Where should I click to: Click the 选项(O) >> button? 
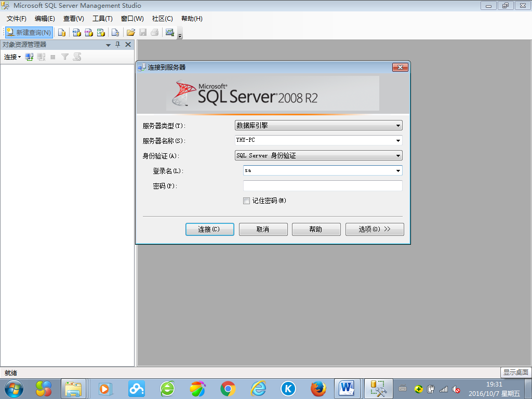(x=375, y=229)
